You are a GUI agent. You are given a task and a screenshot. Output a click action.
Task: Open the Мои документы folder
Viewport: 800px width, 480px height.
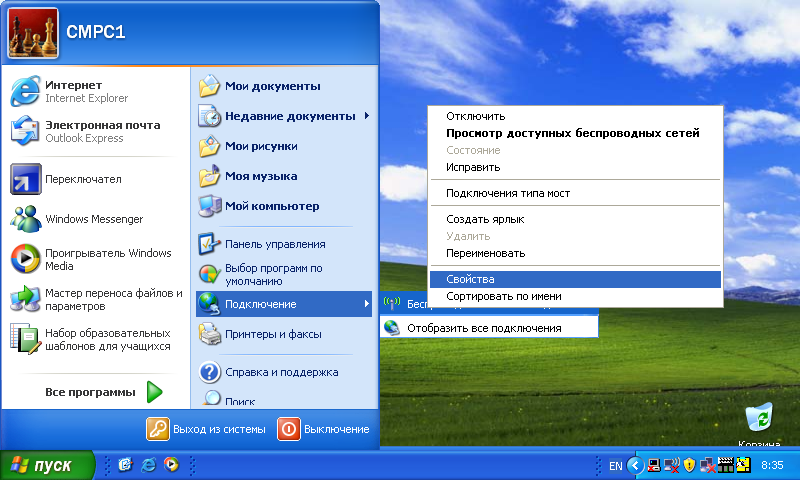pyautogui.click(x=284, y=86)
